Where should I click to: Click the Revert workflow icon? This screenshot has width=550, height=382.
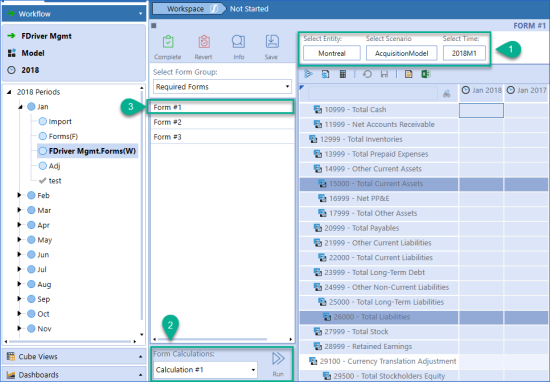[204, 42]
